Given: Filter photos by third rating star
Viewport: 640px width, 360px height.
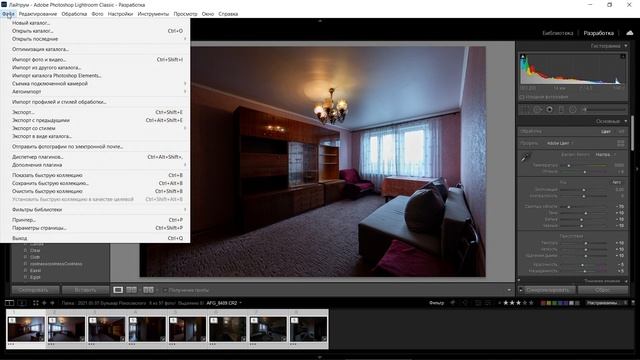Looking at the screenshot, I should click(518, 303).
